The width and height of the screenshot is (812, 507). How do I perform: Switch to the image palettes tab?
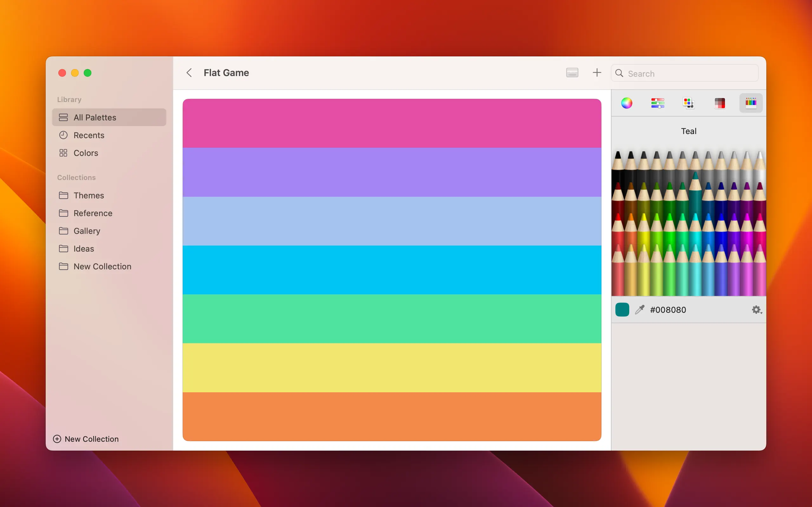[720, 103]
